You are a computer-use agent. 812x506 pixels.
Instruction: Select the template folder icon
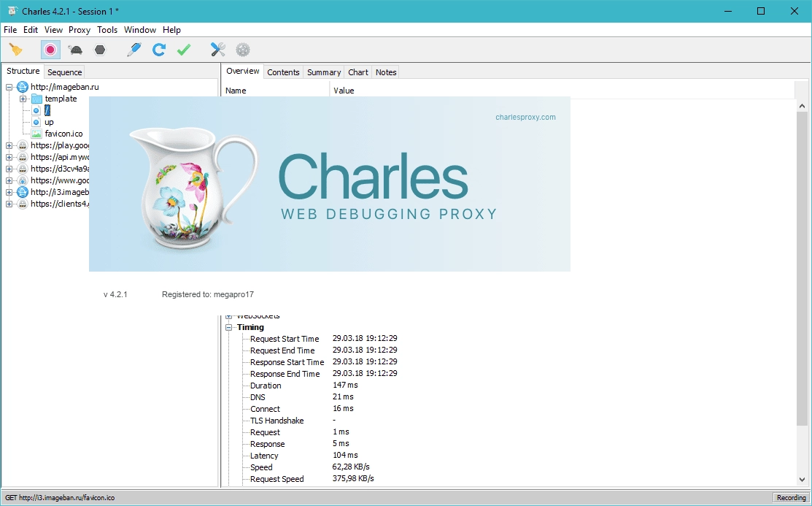pos(36,99)
